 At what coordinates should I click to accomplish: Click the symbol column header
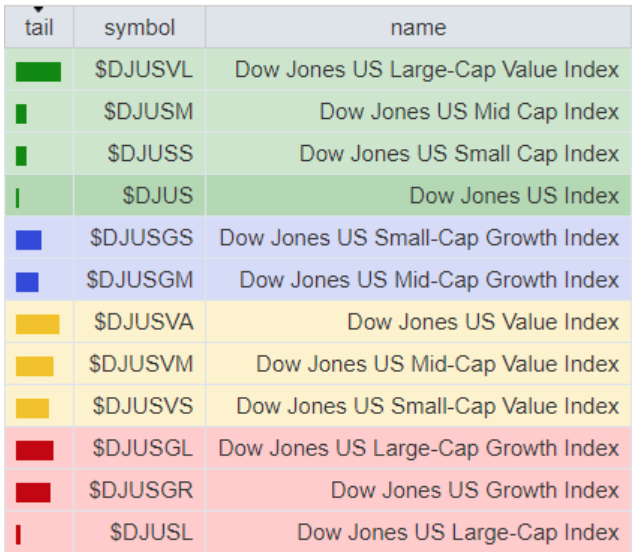139,28
